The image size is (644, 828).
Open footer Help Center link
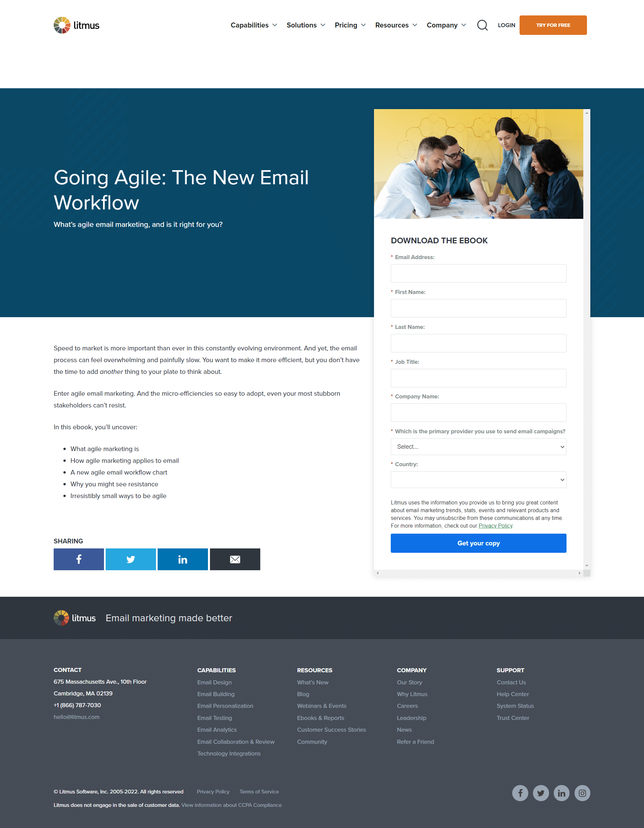click(513, 694)
